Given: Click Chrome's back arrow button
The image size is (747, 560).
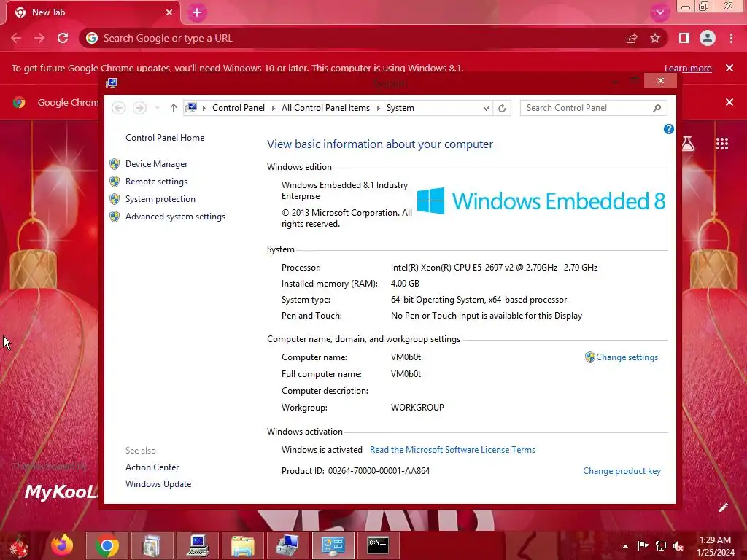Looking at the screenshot, I should pos(16,38).
